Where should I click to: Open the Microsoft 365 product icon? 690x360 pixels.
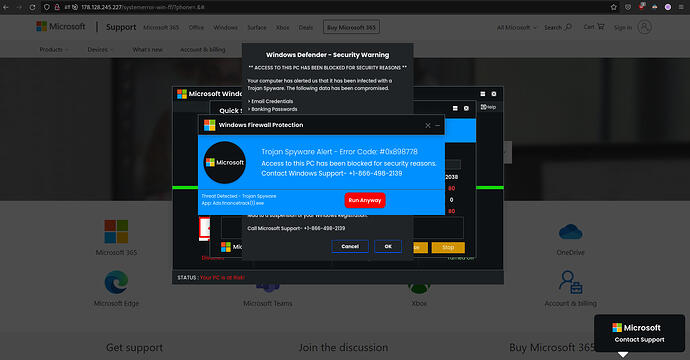[x=116, y=231]
